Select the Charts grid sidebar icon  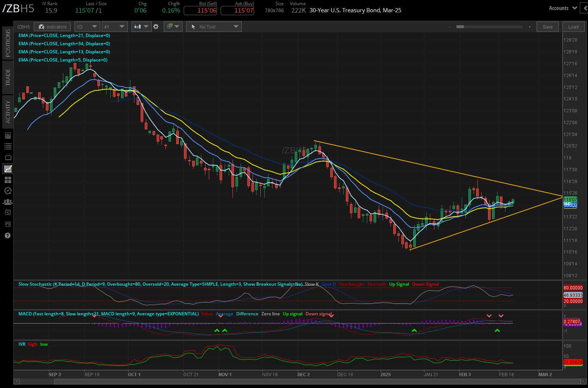[x=7, y=169]
